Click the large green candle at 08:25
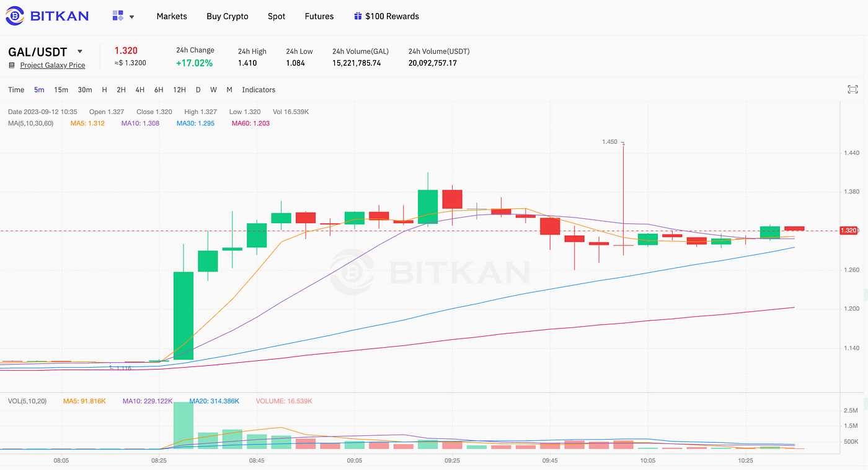Viewport: 868px width, 470px height. click(x=183, y=316)
